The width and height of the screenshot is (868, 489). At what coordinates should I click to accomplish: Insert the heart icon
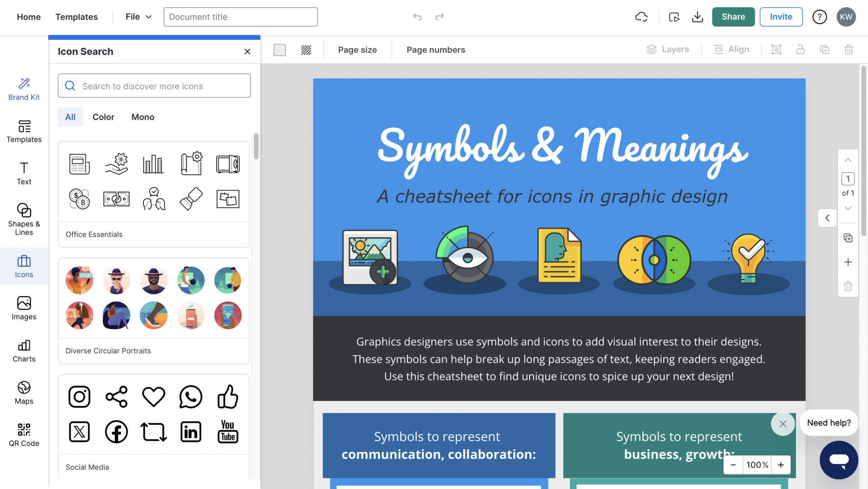pos(153,397)
